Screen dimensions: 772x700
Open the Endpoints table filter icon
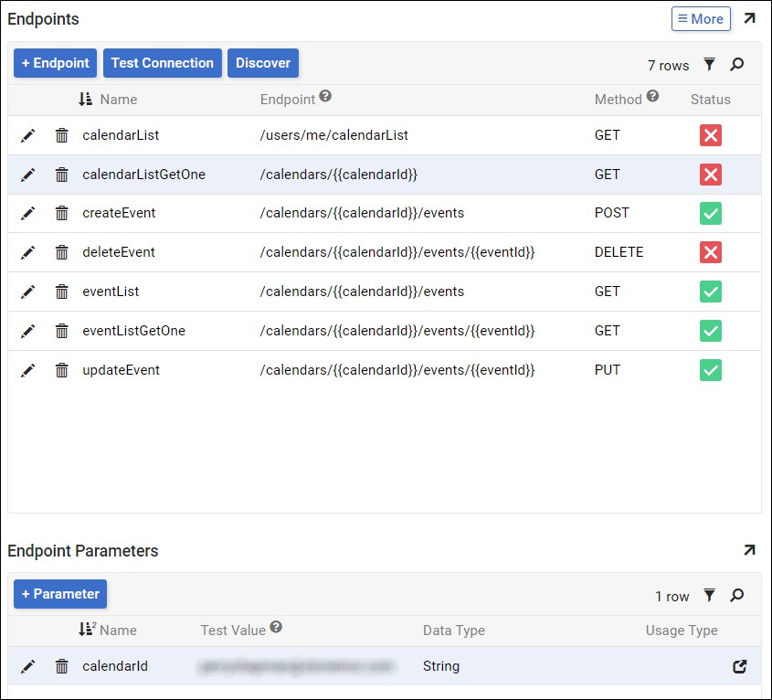point(709,65)
